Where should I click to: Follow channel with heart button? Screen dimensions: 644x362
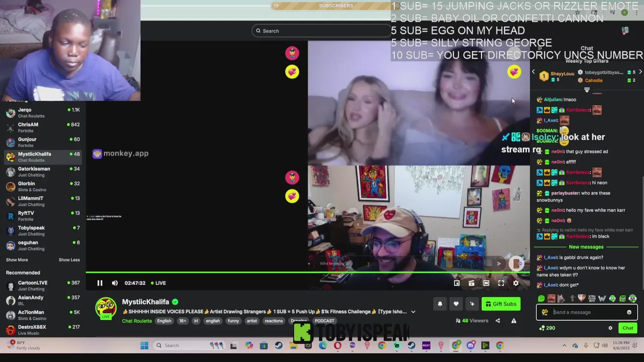456,304
